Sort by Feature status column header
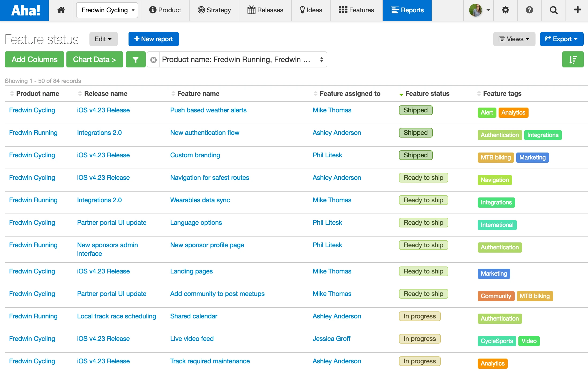Screen dimensions: 588x373 (x=427, y=94)
